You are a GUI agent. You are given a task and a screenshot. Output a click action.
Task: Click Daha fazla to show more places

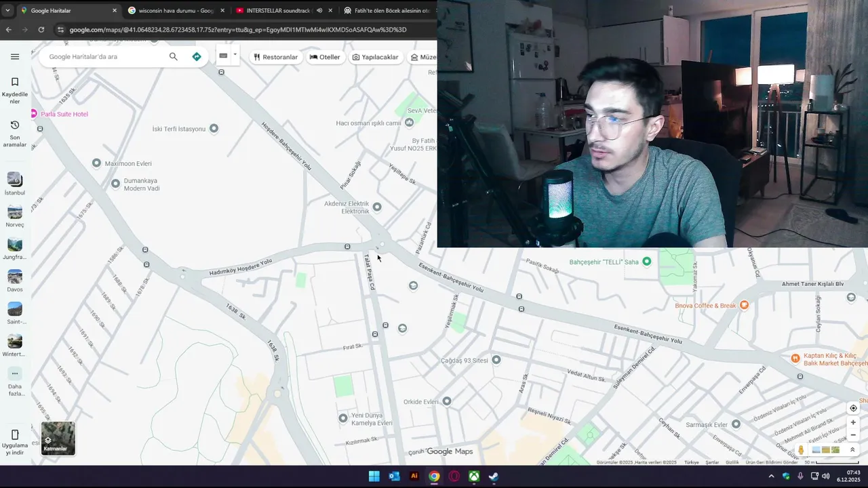pos(15,382)
